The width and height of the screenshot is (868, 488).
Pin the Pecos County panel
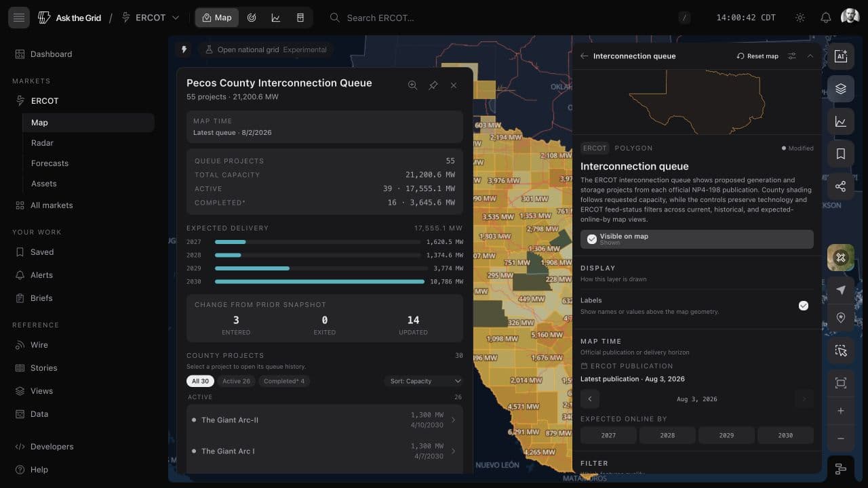tap(433, 85)
